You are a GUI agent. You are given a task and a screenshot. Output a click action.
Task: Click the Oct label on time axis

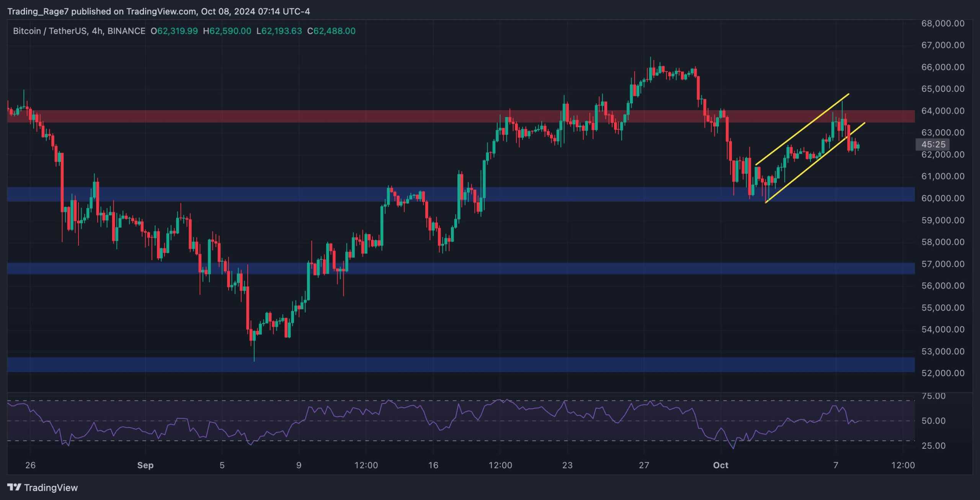click(721, 465)
